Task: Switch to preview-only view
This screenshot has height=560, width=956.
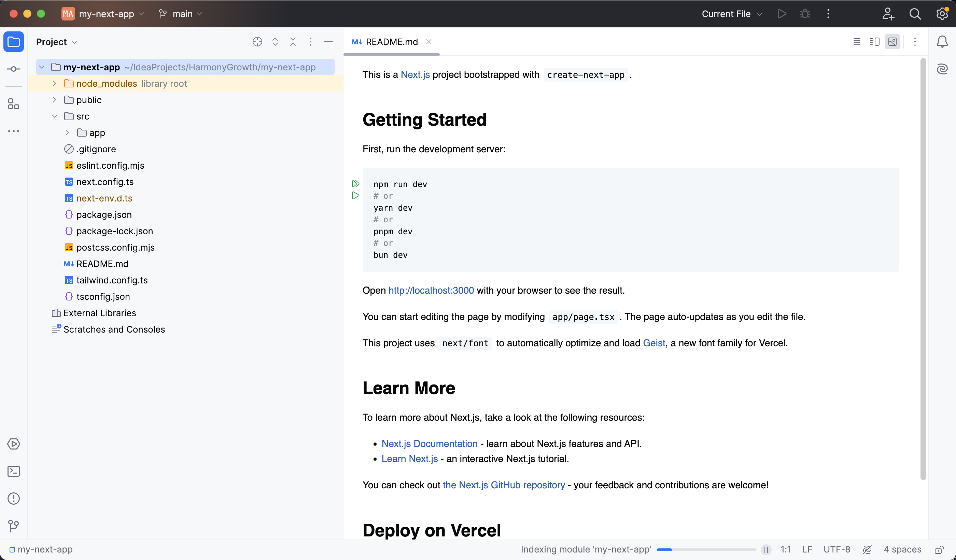Action: 892,42
